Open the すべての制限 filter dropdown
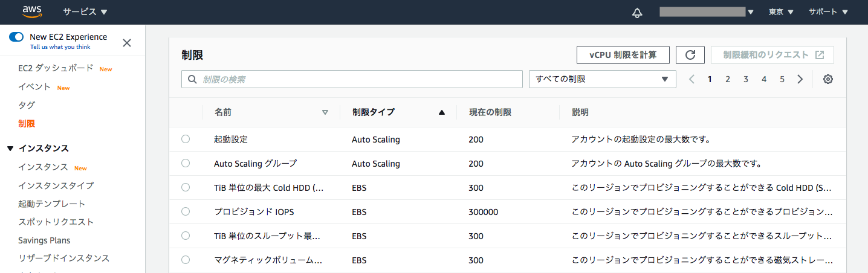Viewport: 868px width, 273px height. (x=602, y=79)
